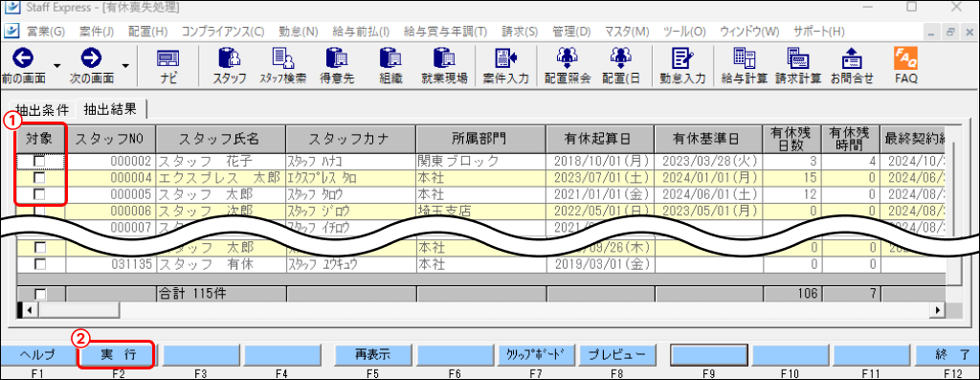Viewport: 980px width, 380px height.
Task: Open the 管理(D) menu
Action: (571, 32)
